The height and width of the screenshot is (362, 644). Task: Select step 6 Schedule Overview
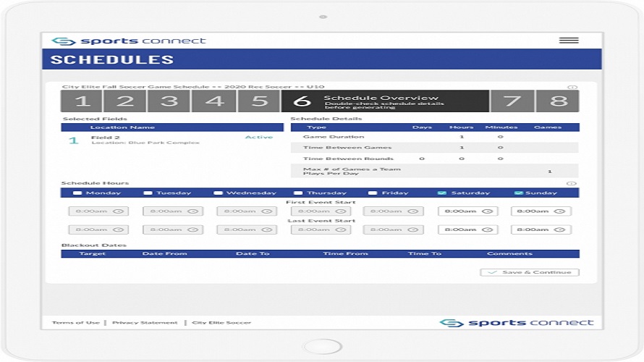(385, 101)
